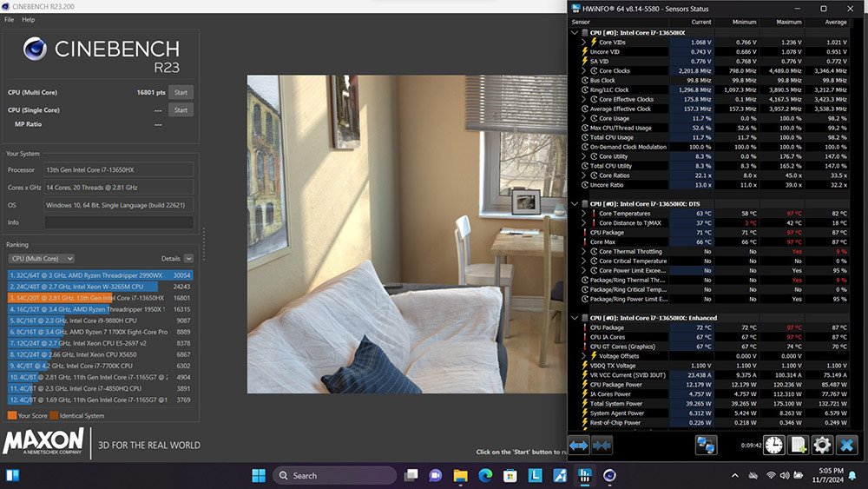Image resolution: width=868 pixels, height=489 pixels.
Task: Open the blue A app in the taskbar
Action: pyautogui.click(x=560, y=475)
